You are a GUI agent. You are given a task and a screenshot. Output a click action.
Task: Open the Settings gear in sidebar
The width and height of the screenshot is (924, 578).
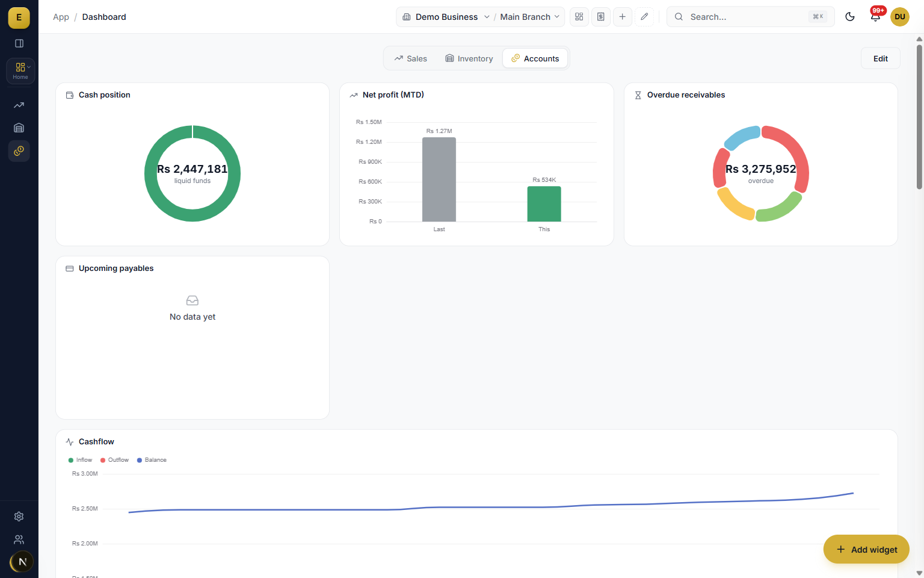(19, 517)
